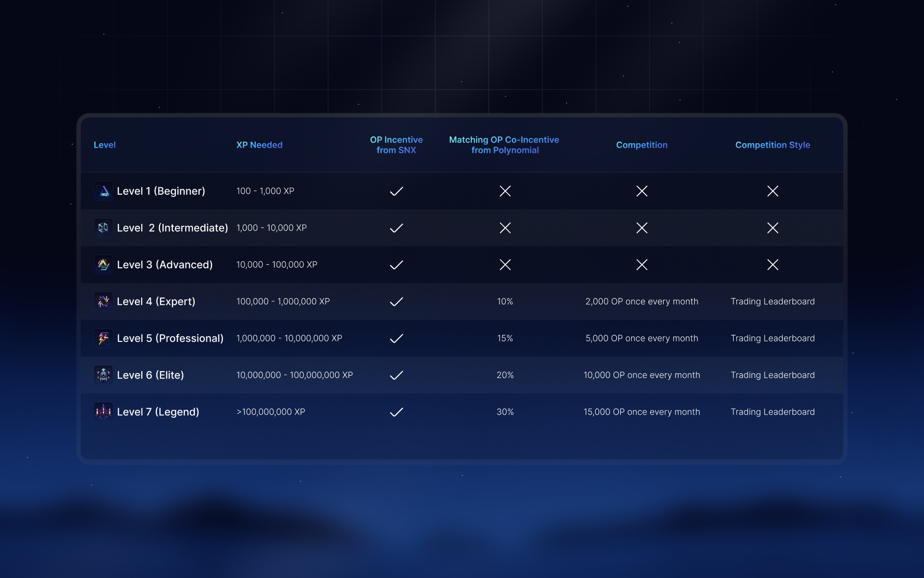
Task: Click the Level 7 Legend badge icon
Action: click(x=103, y=412)
